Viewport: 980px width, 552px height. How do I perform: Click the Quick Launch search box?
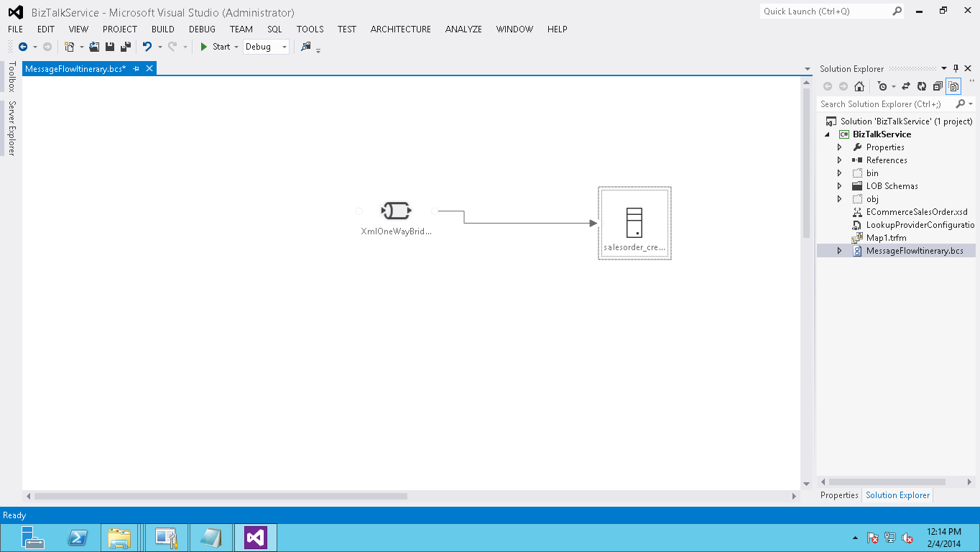pyautogui.click(x=826, y=11)
